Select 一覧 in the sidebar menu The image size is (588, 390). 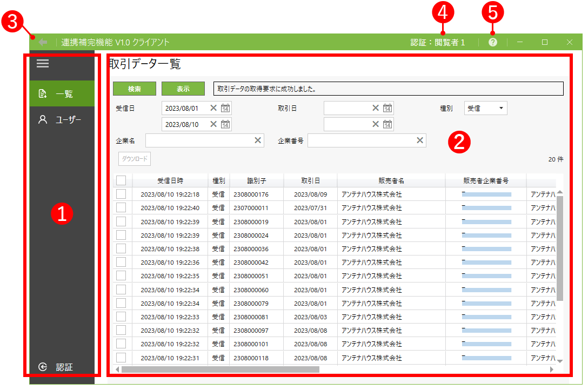point(62,94)
